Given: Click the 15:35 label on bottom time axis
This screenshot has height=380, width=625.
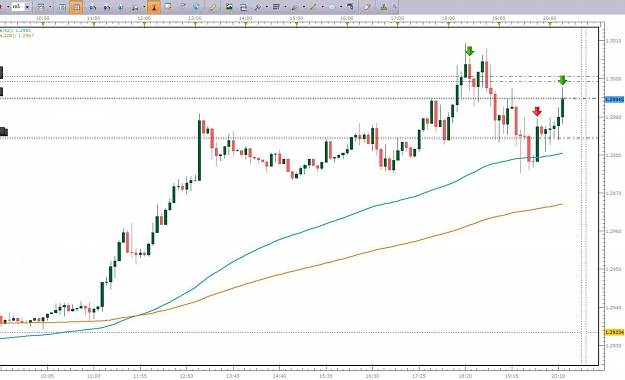Looking at the screenshot, I should click(326, 376).
